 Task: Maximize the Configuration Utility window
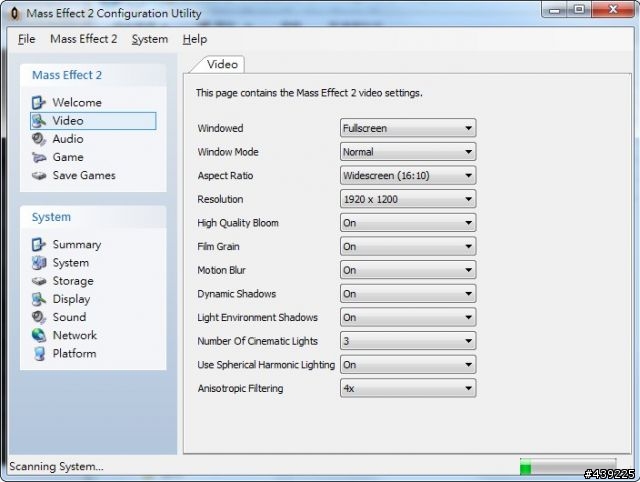coord(579,10)
